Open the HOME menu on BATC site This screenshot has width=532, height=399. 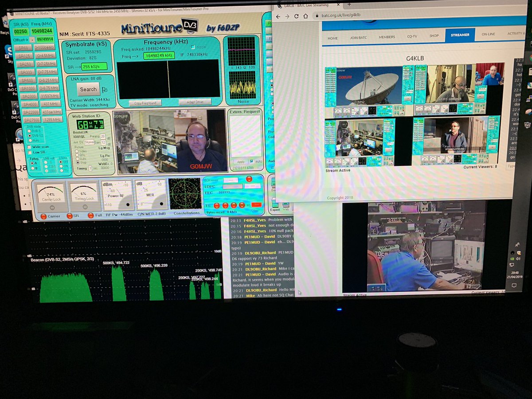pyautogui.click(x=332, y=38)
